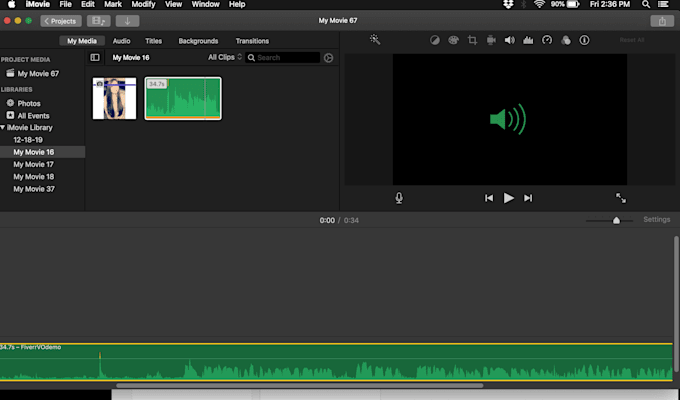Open the All Clips filter dropdown
Screen dimensions: 680x400
tap(225, 57)
